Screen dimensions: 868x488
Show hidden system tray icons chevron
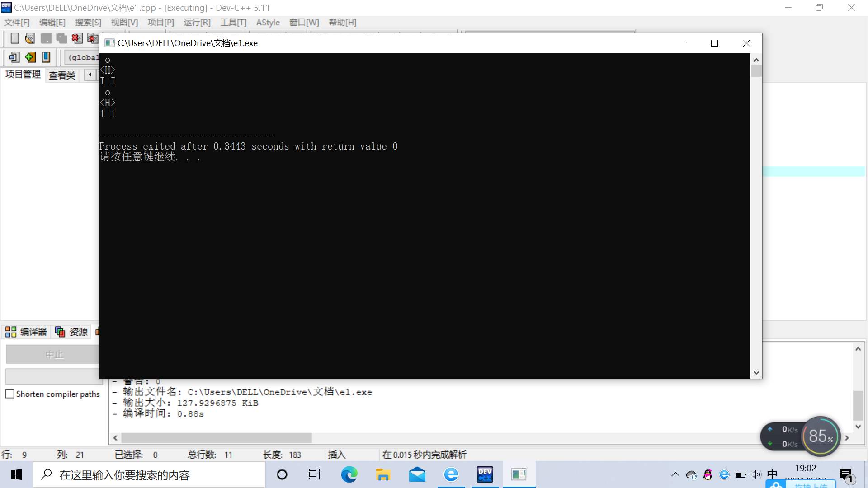(x=675, y=474)
